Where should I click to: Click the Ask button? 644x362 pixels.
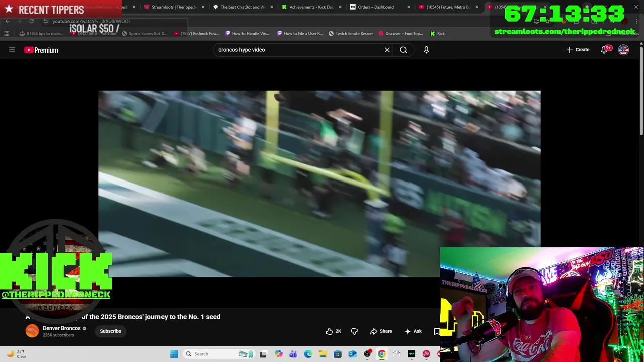(413, 331)
